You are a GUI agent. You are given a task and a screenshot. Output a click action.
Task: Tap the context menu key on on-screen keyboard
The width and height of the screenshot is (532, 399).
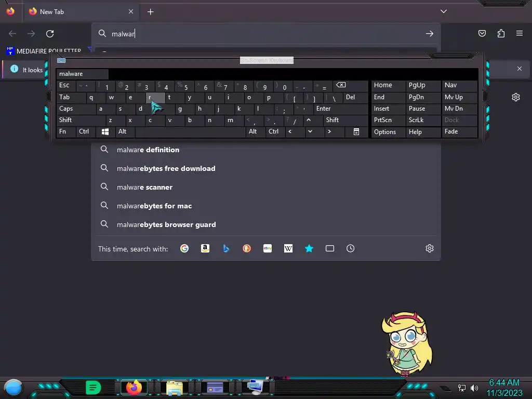[x=356, y=131]
